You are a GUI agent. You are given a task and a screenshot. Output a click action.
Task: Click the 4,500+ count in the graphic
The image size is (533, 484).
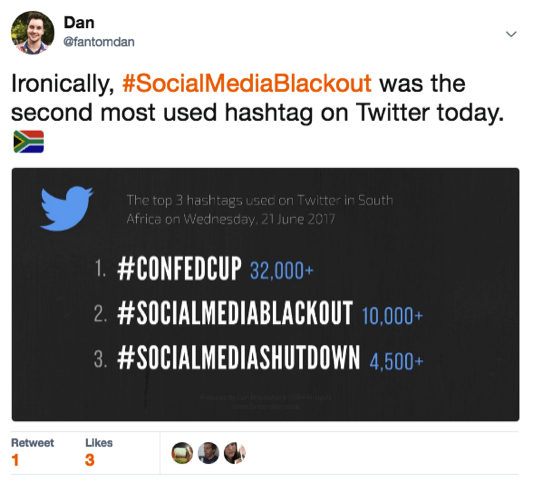click(396, 361)
